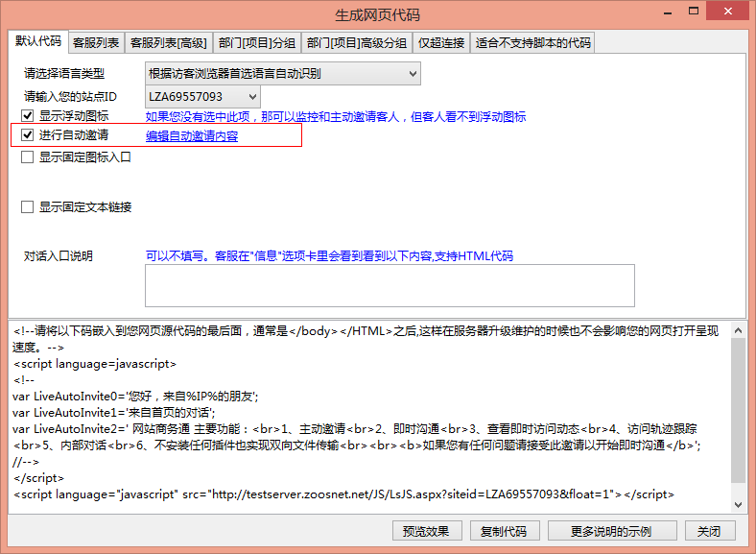Click the 复制代码 button
Viewport: 756px width, 554px height.
(504, 531)
